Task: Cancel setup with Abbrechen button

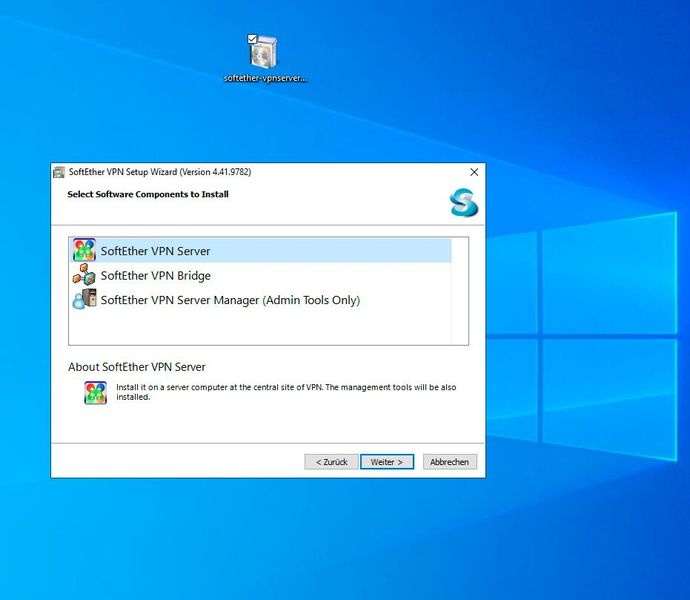Action: point(450,462)
